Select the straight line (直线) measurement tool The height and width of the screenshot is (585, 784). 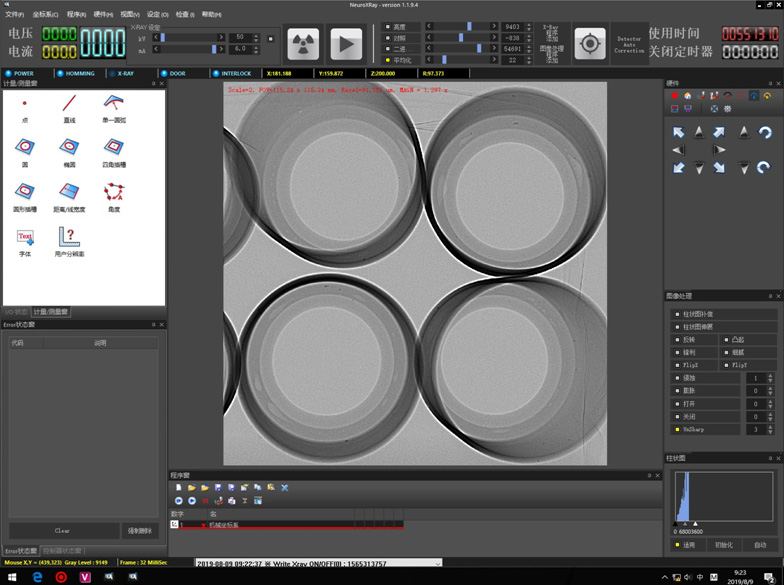(x=69, y=105)
